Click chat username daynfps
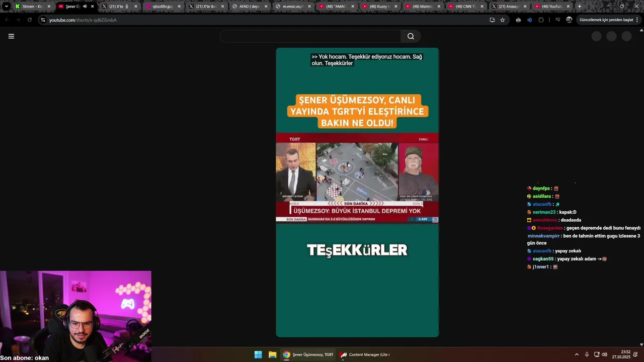The width and height of the screenshot is (644, 362). point(541,189)
